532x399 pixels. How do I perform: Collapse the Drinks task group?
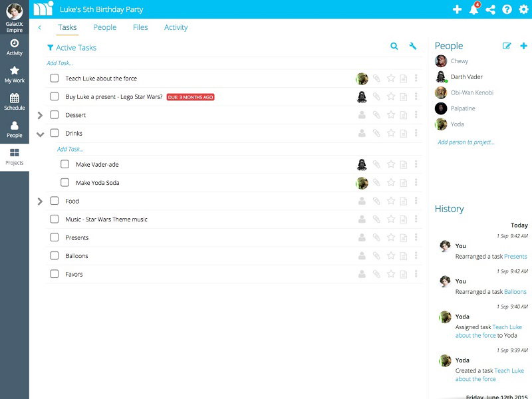coord(40,133)
